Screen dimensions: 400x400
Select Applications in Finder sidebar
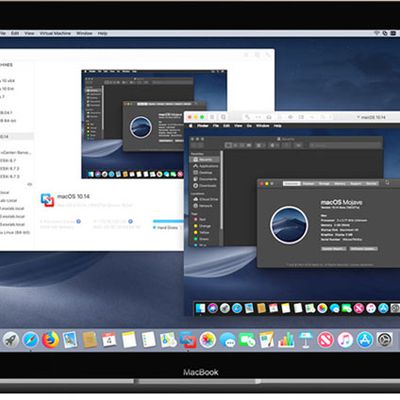coord(206,166)
